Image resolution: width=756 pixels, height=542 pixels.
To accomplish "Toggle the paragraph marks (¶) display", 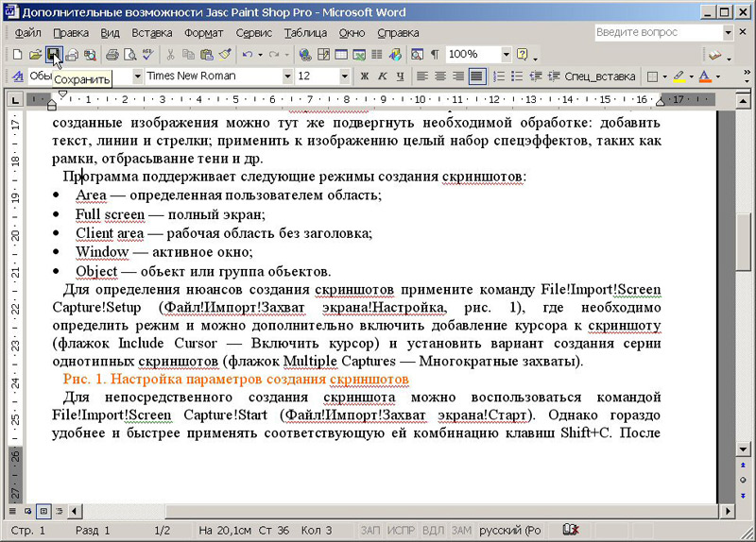I will (x=434, y=55).
